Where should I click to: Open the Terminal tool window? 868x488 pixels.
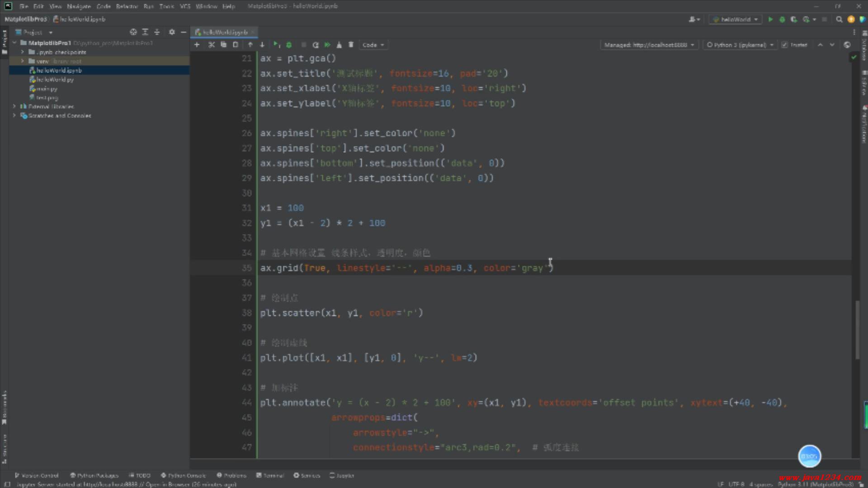coord(270,475)
